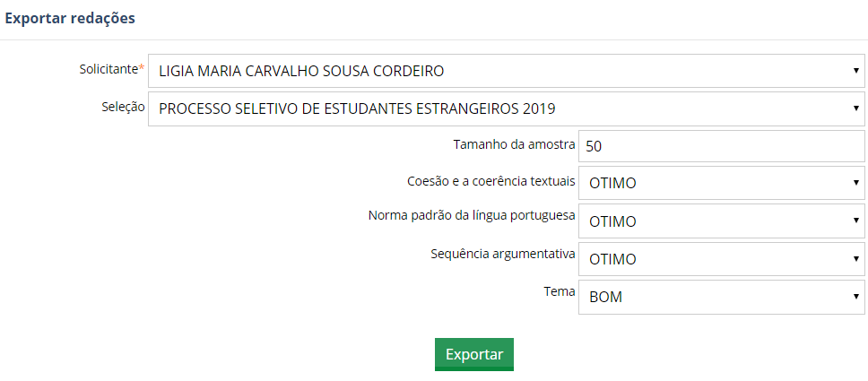Click the arrow on Norma padrão dropdown
Viewport: 868px width, 381px height.
coord(856,221)
